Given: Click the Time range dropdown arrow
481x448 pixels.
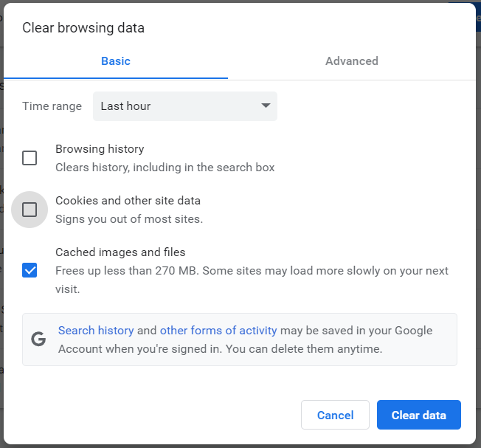Looking at the screenshot, I should (266, 106).
